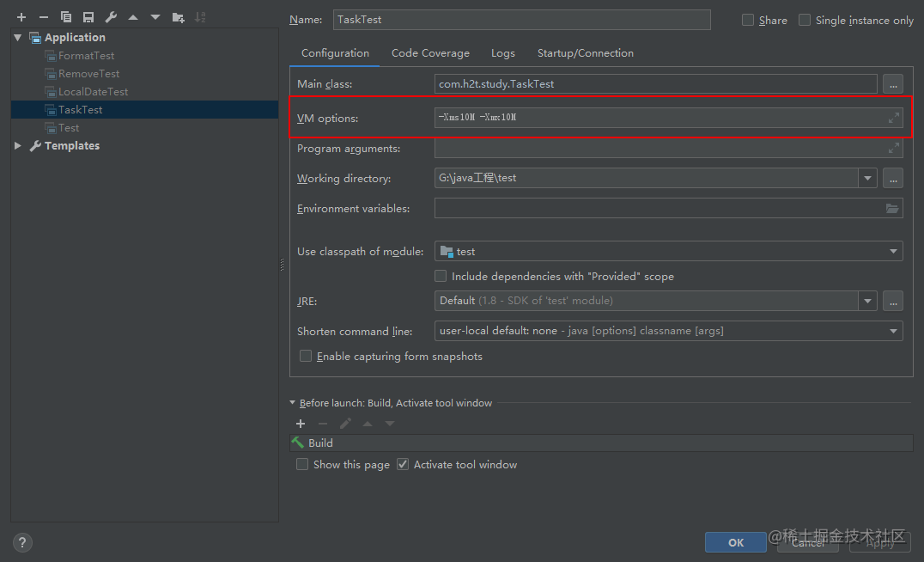
Task: Collapse the Application tree node
Action: coord(18,38)
